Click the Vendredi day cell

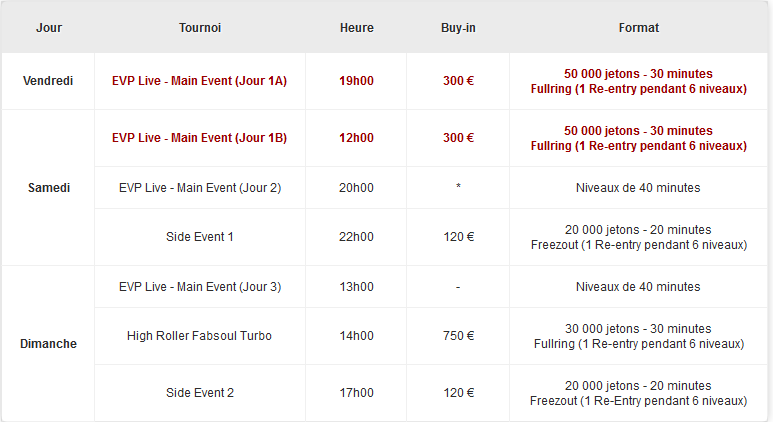(x=48, y=81)
